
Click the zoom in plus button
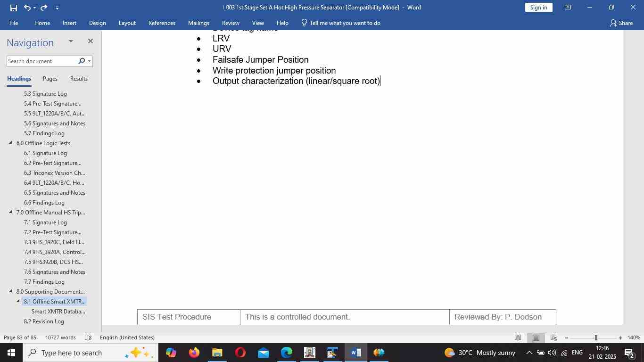coord(620,337)
